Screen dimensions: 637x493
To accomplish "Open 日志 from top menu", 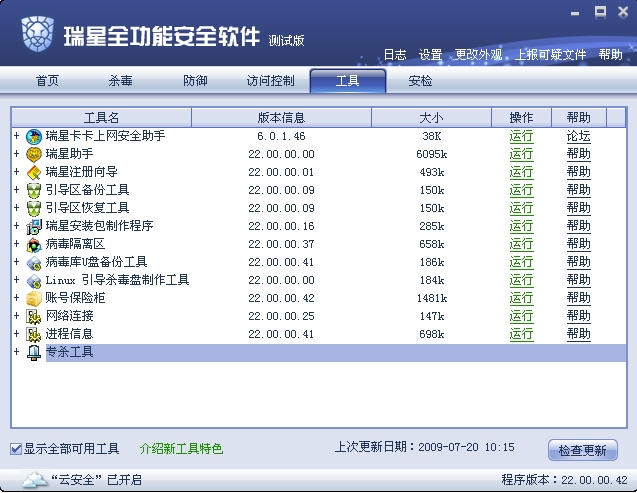I will (395, 54).
